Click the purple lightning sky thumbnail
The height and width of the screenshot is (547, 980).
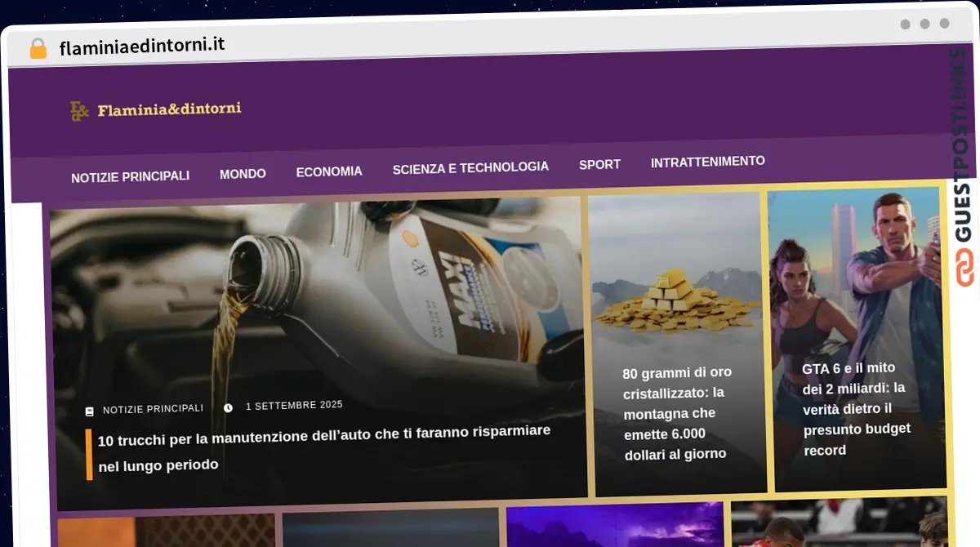pos(615,525)
